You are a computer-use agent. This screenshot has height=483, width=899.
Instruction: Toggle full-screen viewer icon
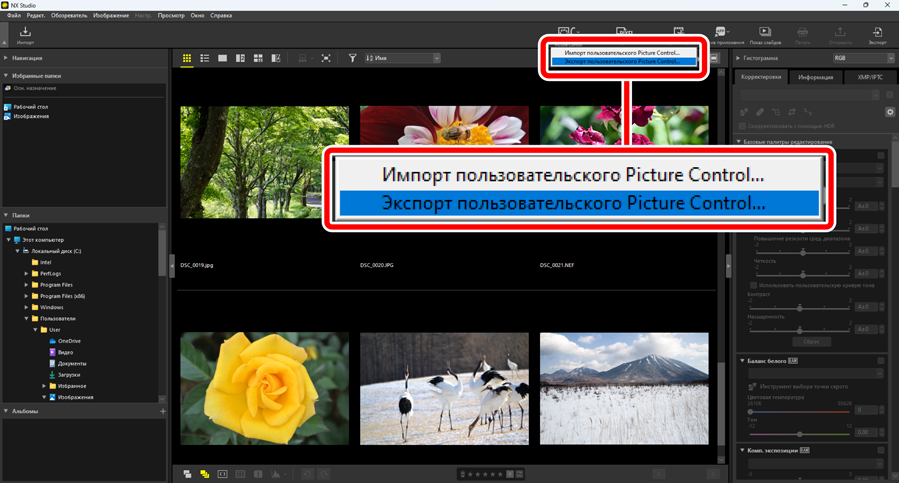click(x=326, y=59)
